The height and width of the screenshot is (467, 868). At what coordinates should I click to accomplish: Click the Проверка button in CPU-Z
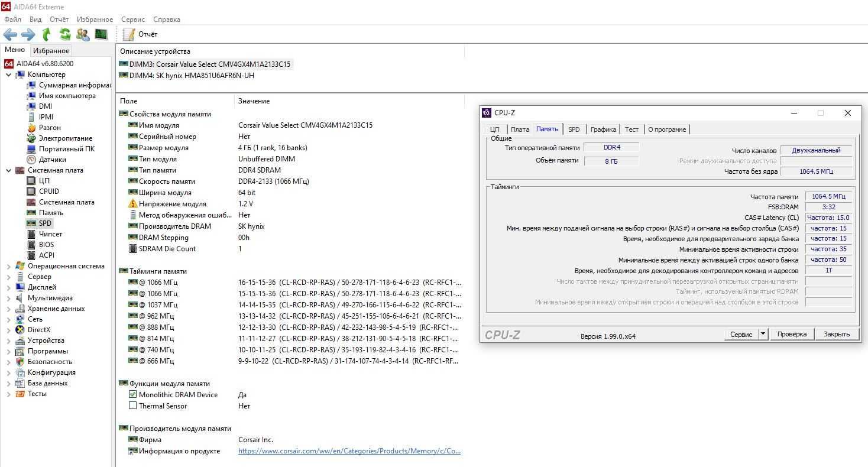(x=792, y=334)
